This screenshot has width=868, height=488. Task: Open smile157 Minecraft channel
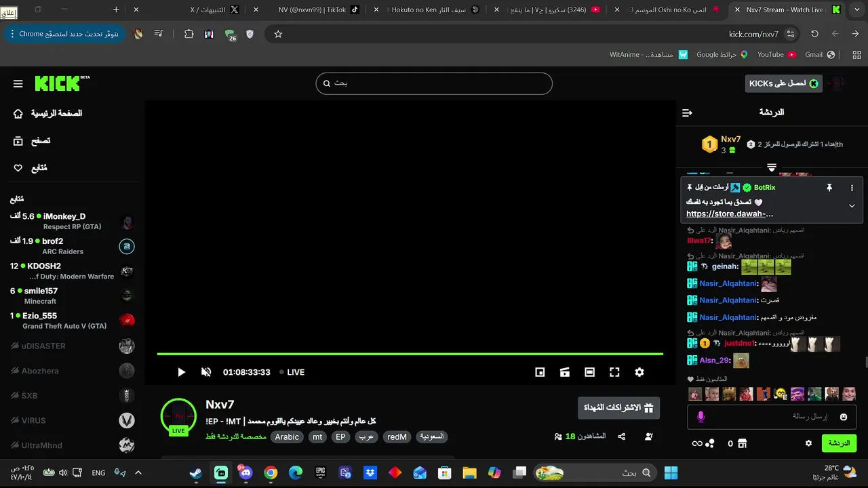point(72,296)
